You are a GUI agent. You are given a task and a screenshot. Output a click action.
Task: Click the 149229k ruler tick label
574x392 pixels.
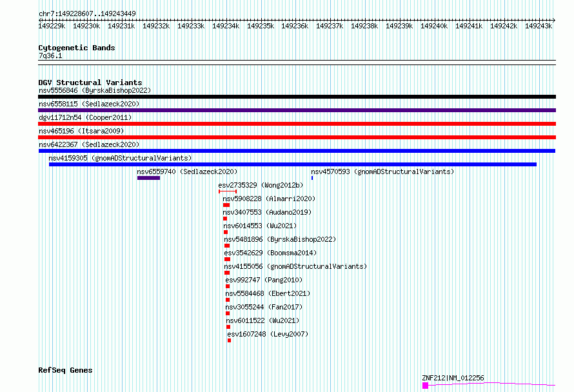point(52,26)
